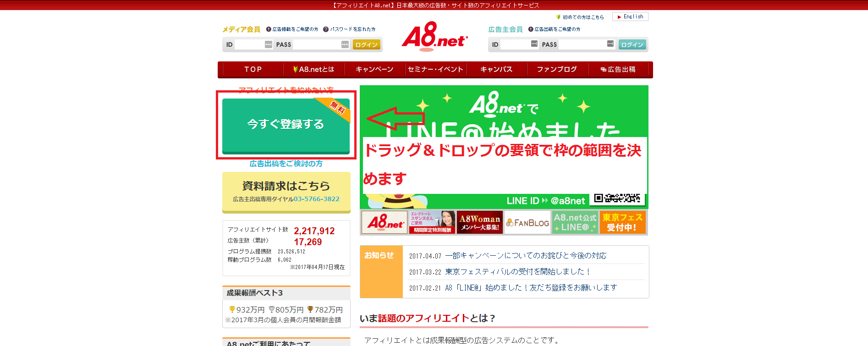Image resolution: width=868 pixels, height=346 pixels.
Task: Focus the advertiser PASS input
Action: (587, 44)
